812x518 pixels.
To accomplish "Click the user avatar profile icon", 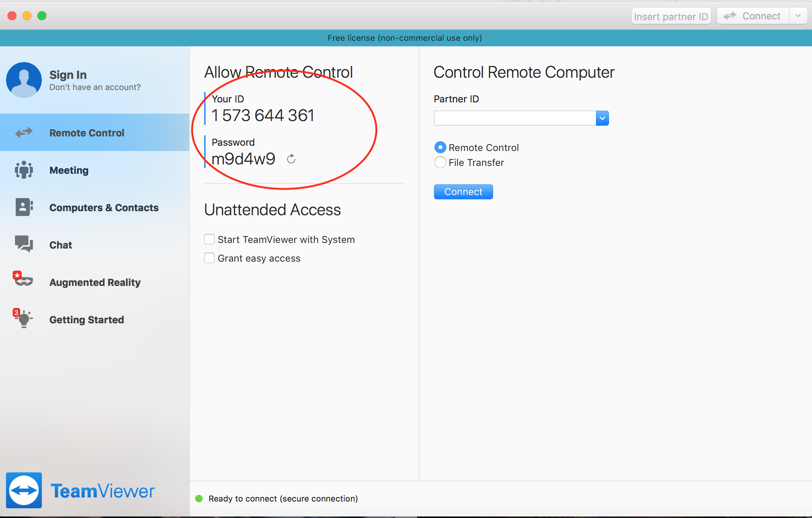I will [x=24, y=80].
